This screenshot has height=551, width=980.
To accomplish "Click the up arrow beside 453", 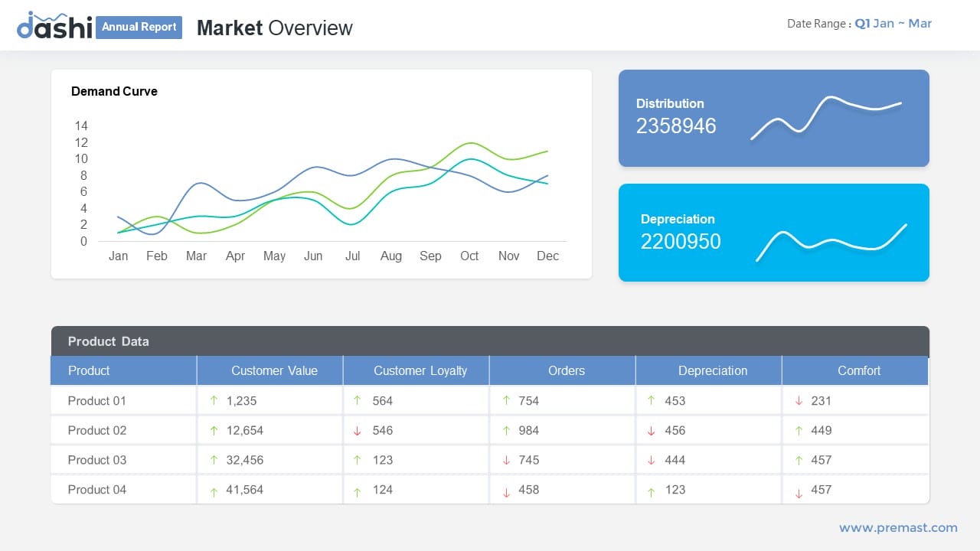I will click(651, 400).
